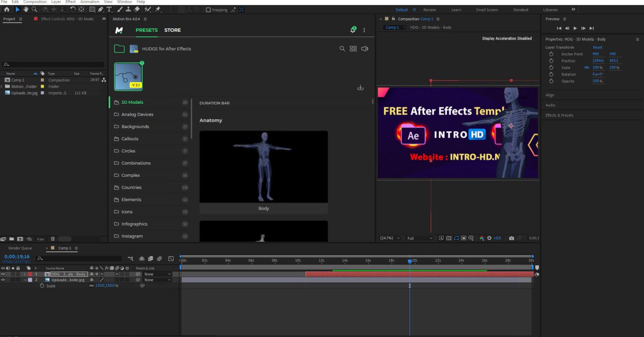Screen dimensions: 644x337
Task: Open the Full resolution dropdown
Action: coord(420,238)
